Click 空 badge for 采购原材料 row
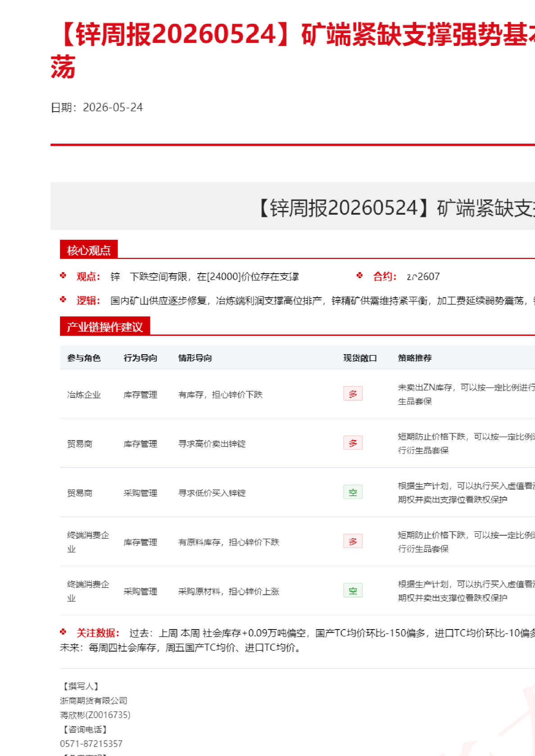 353,590
